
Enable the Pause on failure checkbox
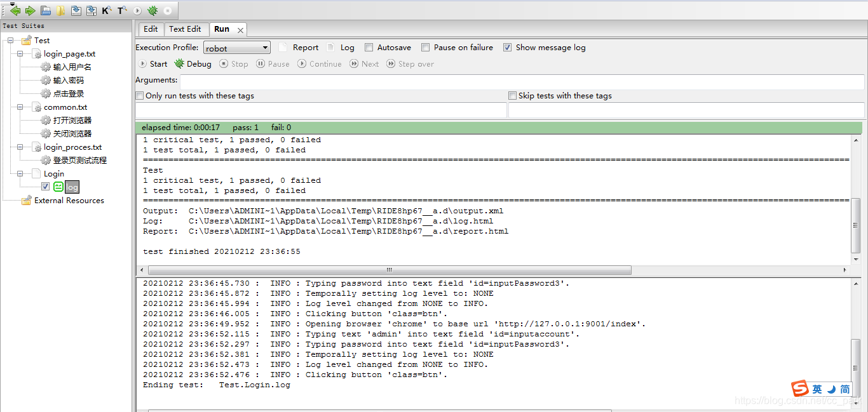tap(425, 48)
